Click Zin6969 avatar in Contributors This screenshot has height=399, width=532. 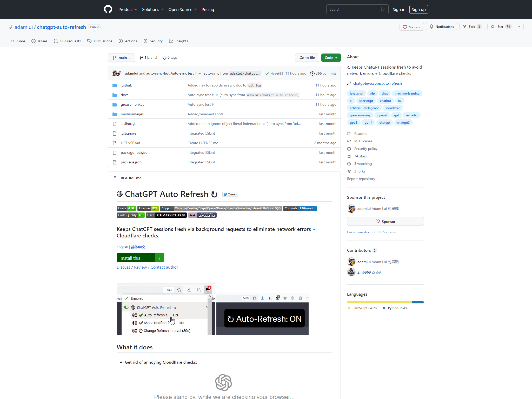(x=351, y=272)
